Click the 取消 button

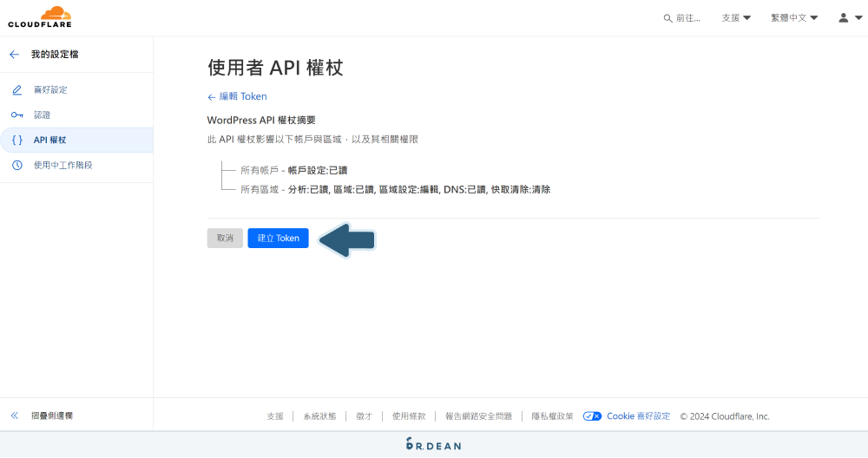[225, 238]
